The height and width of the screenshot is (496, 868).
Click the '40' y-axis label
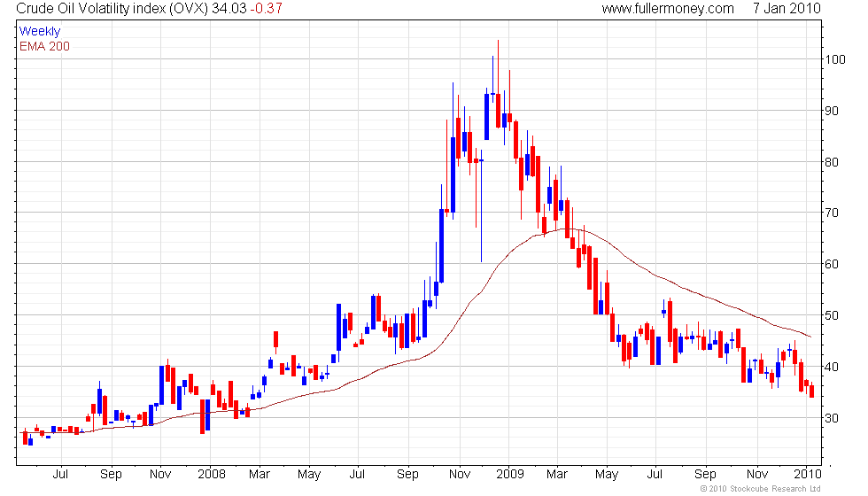[x=832, y=367]
